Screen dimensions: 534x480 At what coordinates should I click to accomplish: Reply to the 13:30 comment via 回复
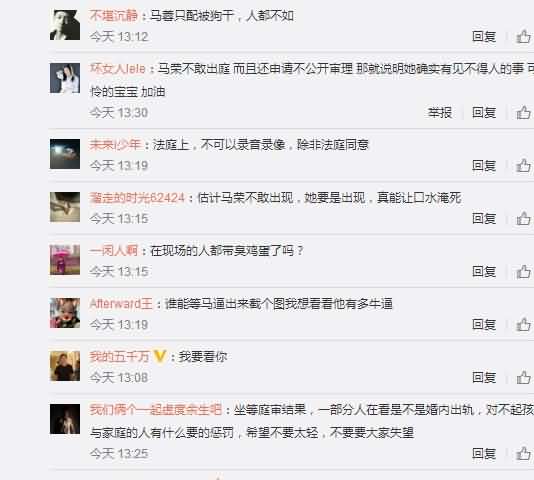484,113
